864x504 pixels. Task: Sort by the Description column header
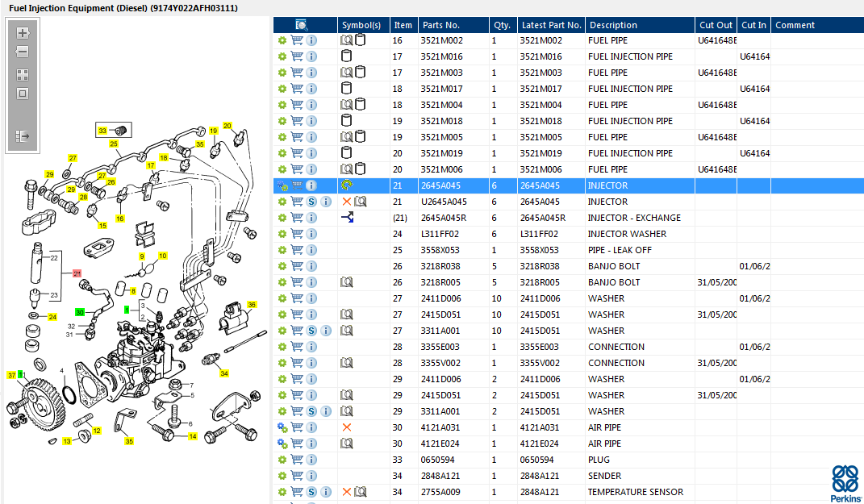click(640, 25)
